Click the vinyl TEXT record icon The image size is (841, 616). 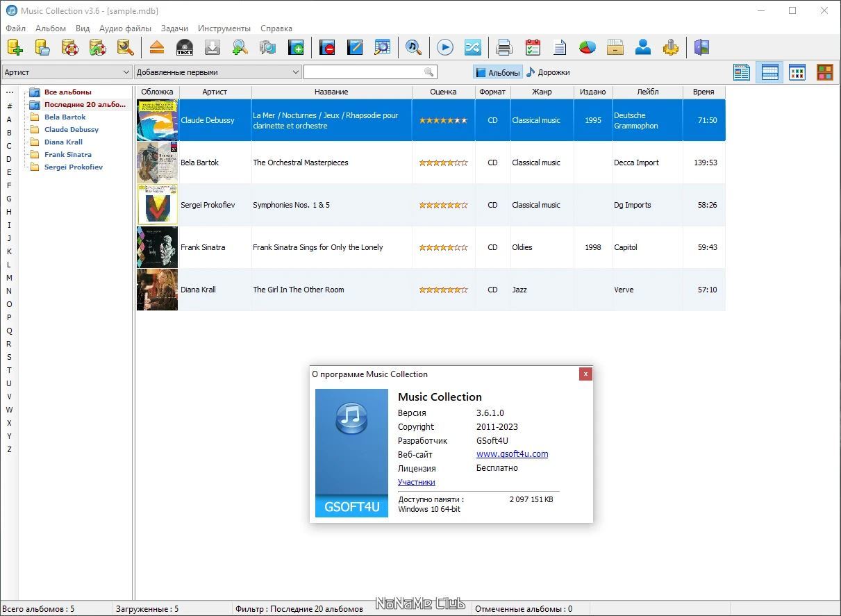click(x=185, y=47)
